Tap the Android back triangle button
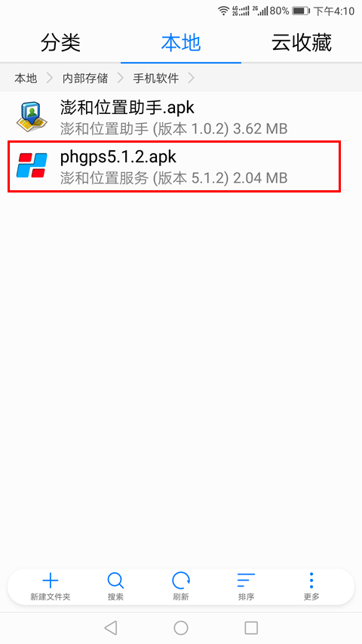Image resolution: width=362 pixels, height=644 pixels. pyautogui.click(x=110, y=627)
